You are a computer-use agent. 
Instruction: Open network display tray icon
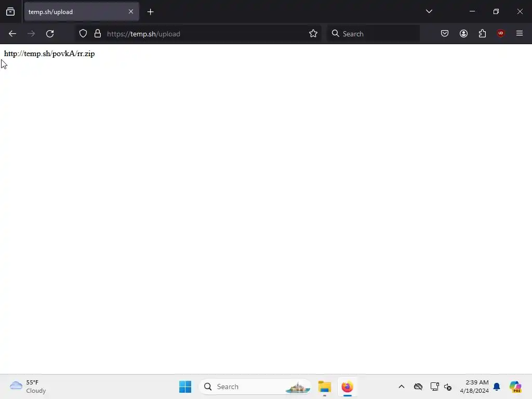(434, 387)
